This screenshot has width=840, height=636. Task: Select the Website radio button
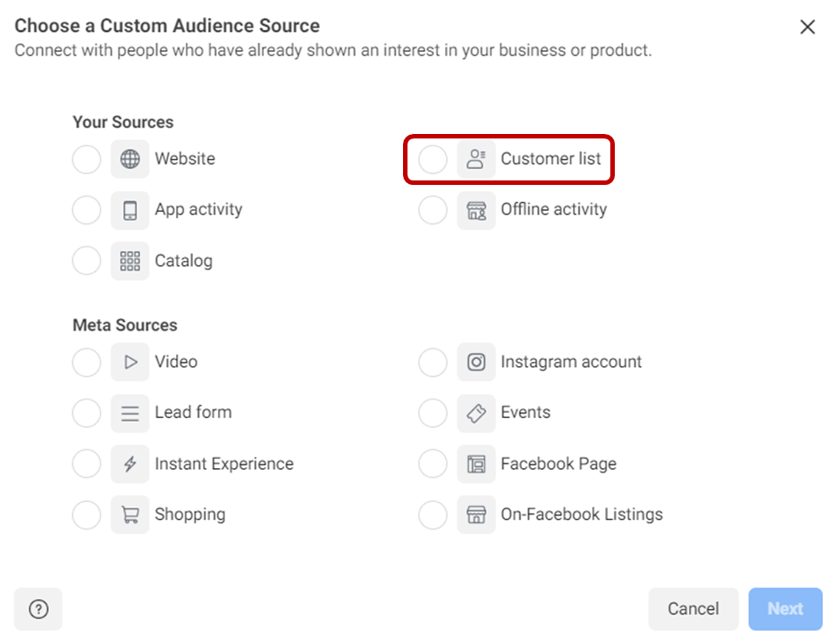pyautogui.click(x=87, y=160)
